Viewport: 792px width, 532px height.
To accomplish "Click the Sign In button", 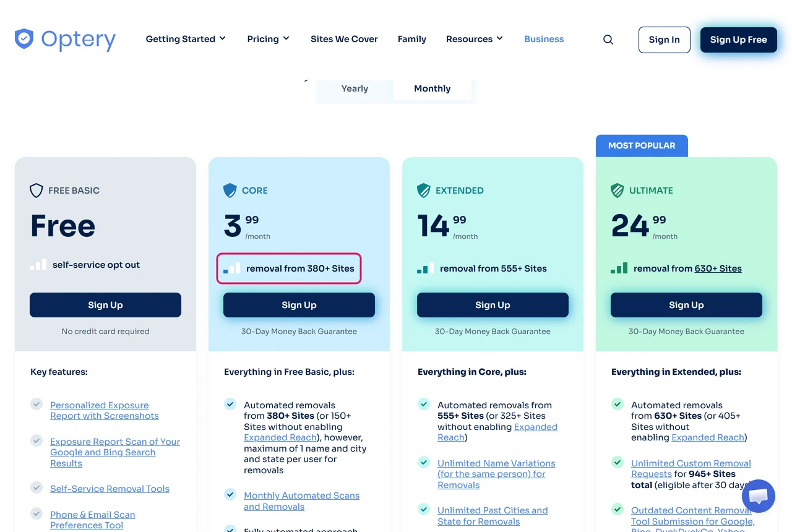I will [665, 40].
